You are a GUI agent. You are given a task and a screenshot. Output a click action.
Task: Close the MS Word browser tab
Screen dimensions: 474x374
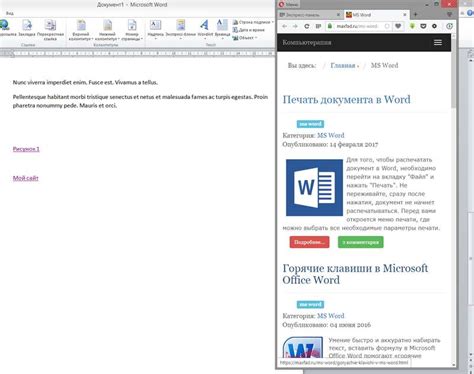(x=405, y=15)
